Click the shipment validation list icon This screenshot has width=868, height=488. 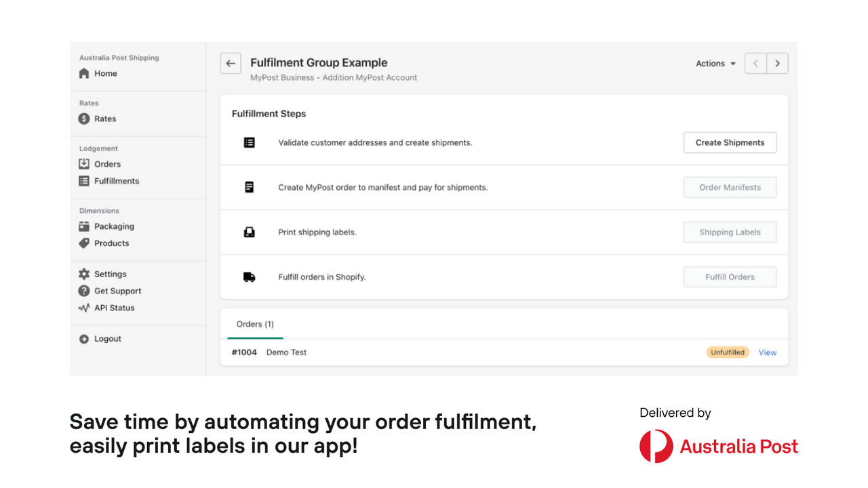[250, 142]
